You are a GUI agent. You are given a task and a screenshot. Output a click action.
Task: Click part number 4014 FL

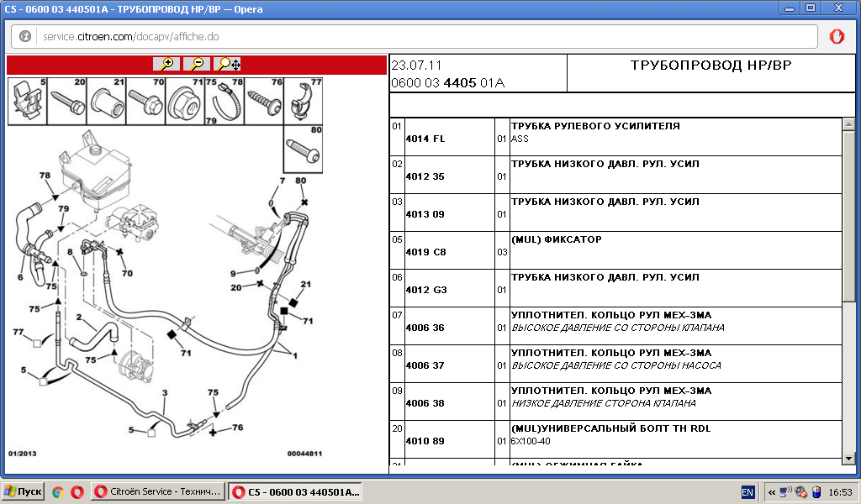pos(425,139)
